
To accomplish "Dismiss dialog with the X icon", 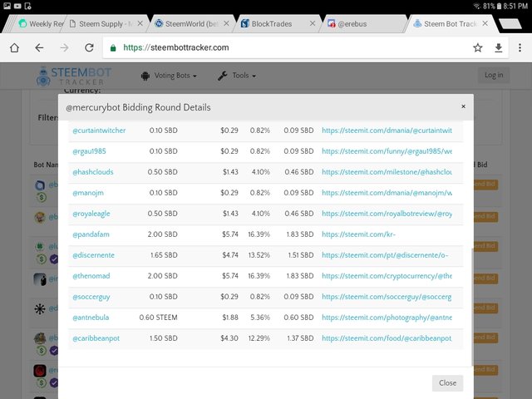I will tap(463, 106).
